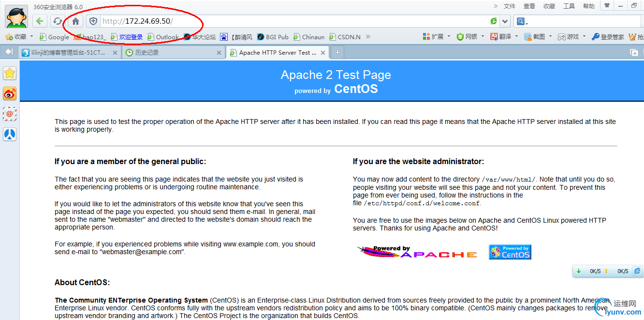This screenshot has width=644, height=320.
Task: Click the crown icon in the toolbar
Action: 632,37
